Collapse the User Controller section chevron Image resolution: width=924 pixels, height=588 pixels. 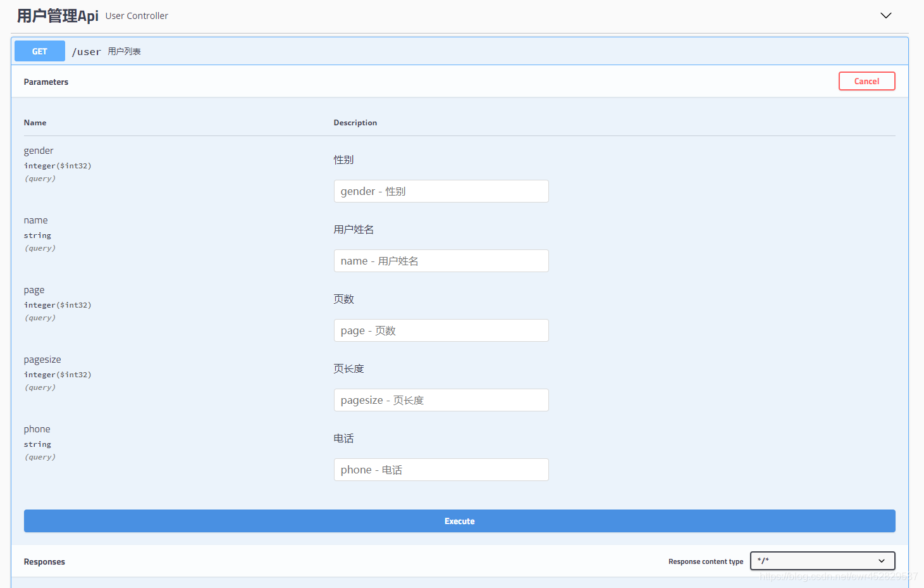pyautogui.click(x=885, y=15)
